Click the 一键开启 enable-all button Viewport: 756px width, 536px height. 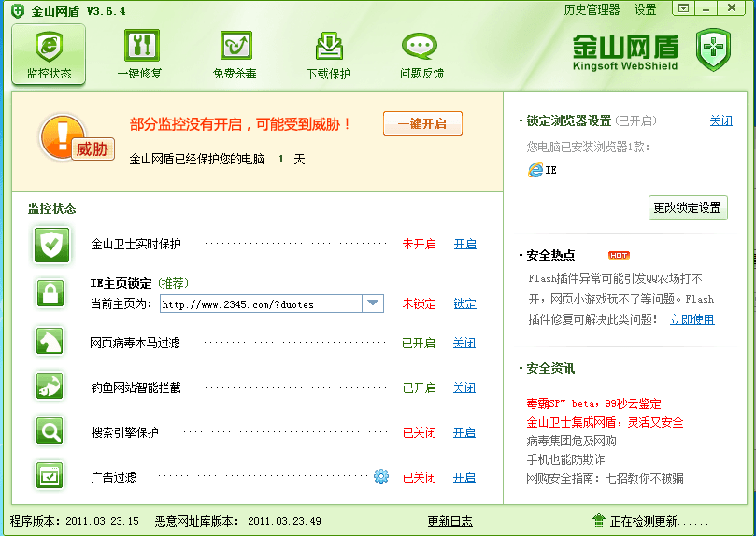pyautogui.click(x=422, y=124)
